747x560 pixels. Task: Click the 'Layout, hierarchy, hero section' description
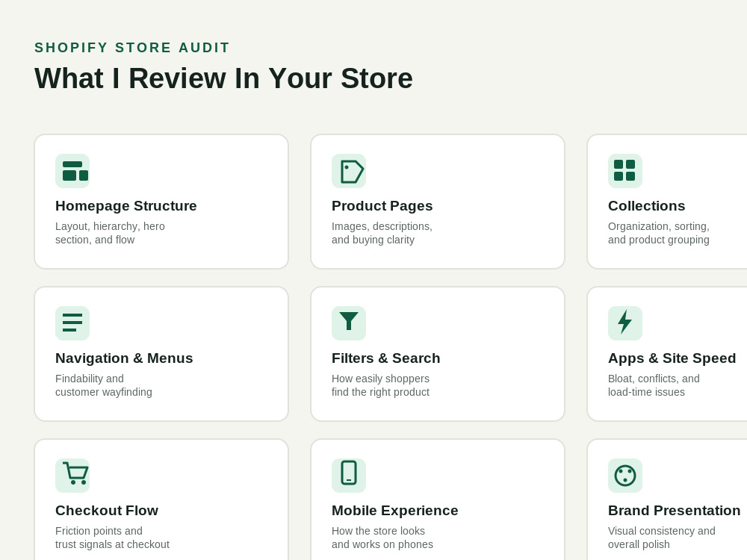click(110, 233)
